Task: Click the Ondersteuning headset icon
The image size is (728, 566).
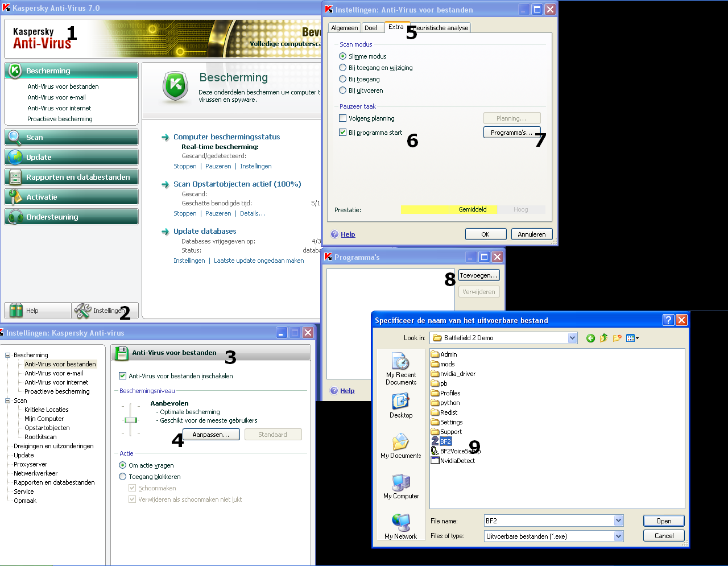Action: 15,217
